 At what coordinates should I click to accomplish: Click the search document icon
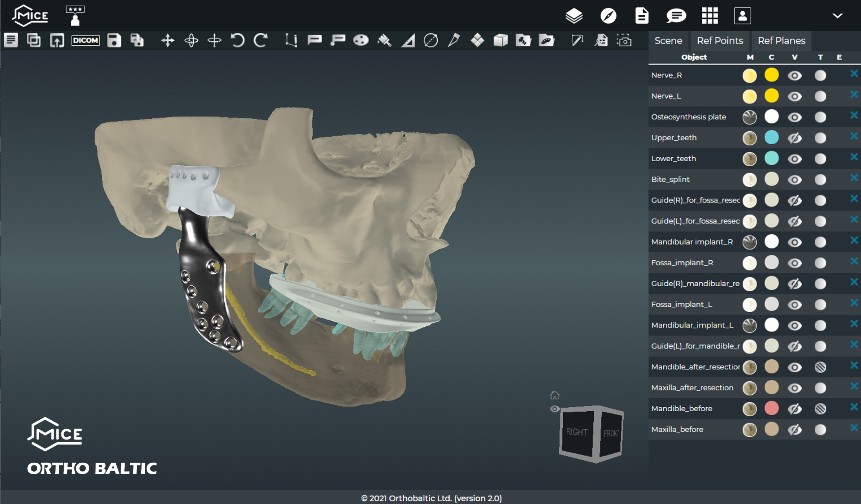(601, 40)
